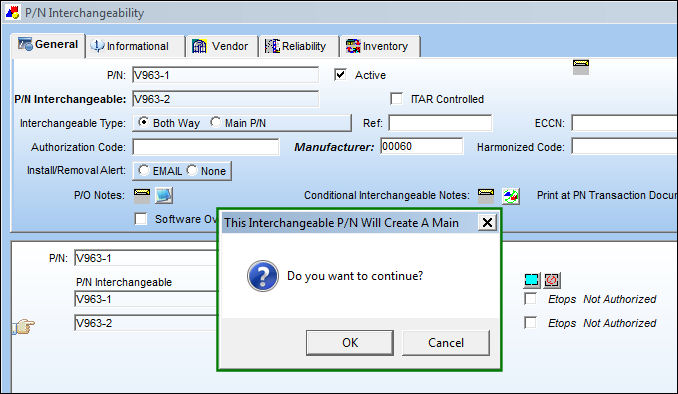Check Etops box in V963-1 row
This screenshot has width=678, height=394.
pyautogui.click(x=530, y=298)
